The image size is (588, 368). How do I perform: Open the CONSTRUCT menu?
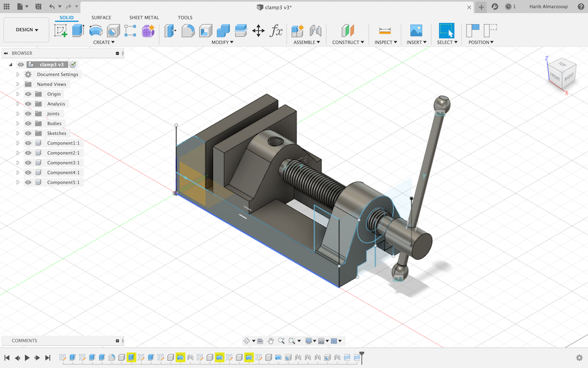coord(348,42)
